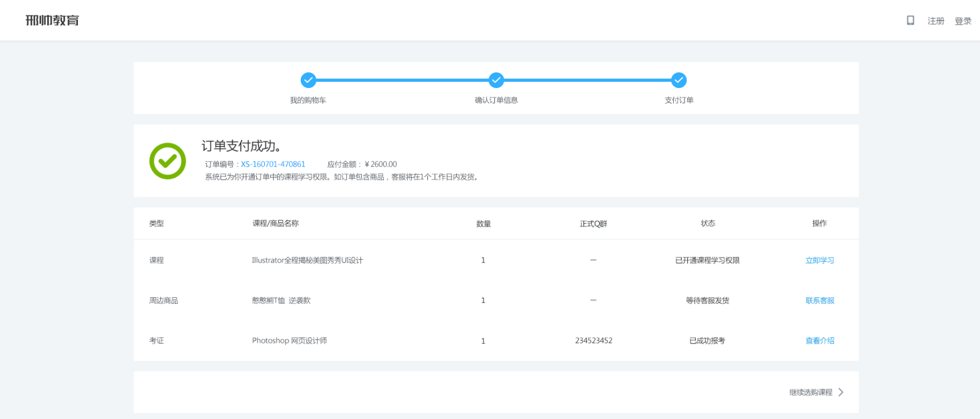Click the 支付订单 step checkmark circle
The image size is (980, 419).
679,80
